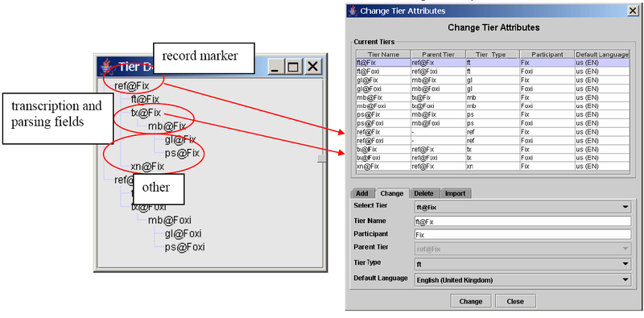Viewport: 644px width, 318px height.
Task: Sort by Default Language column header
Action: point(602,54)
